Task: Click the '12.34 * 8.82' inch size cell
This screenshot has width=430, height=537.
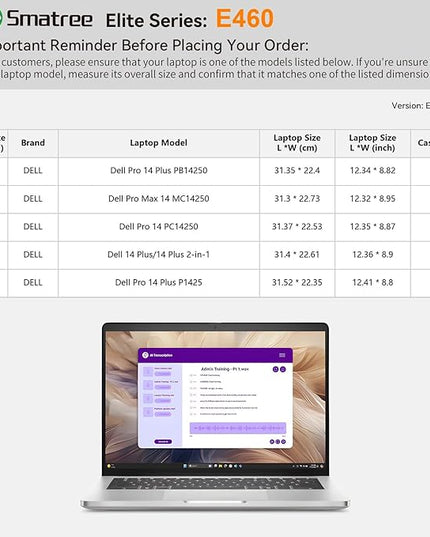Action: 372,171
